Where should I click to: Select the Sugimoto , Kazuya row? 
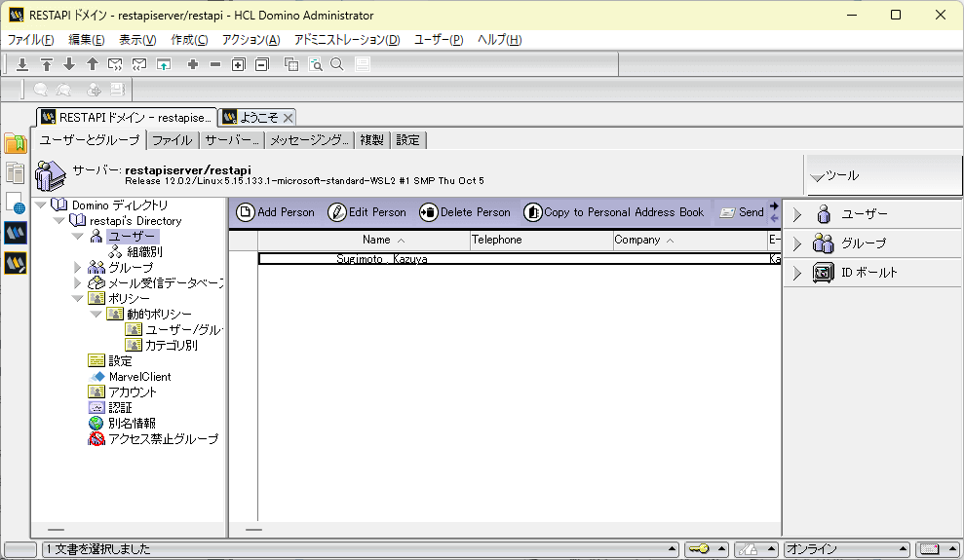click(519, 259)
